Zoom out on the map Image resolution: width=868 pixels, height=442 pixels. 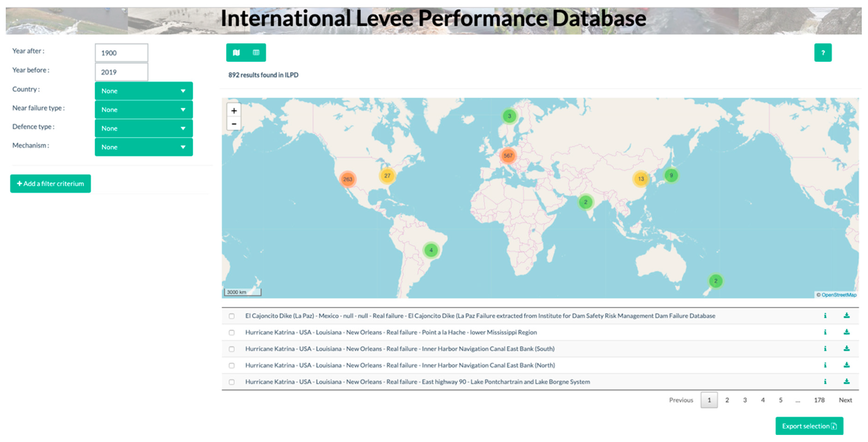(x=234, y=124)
